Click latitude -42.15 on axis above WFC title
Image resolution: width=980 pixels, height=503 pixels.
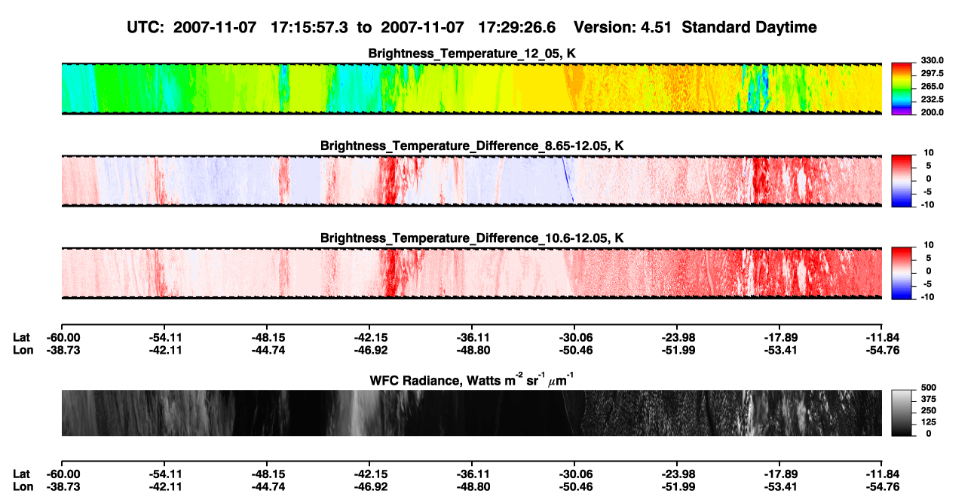pos(370,337)
